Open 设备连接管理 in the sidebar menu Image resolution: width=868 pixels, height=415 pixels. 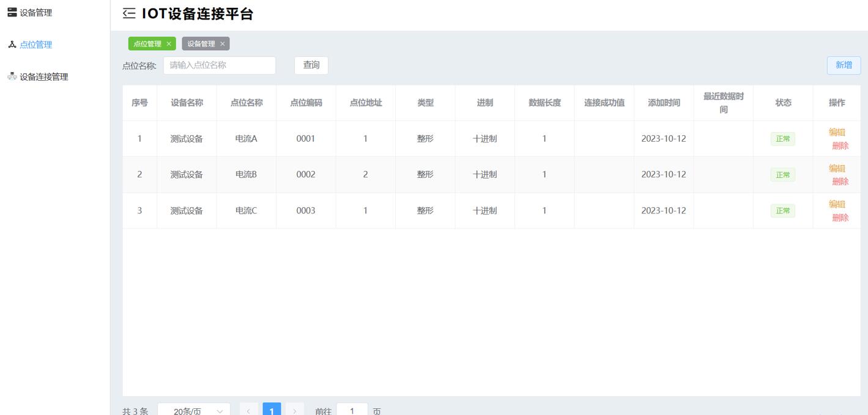(x=43, y=77)
